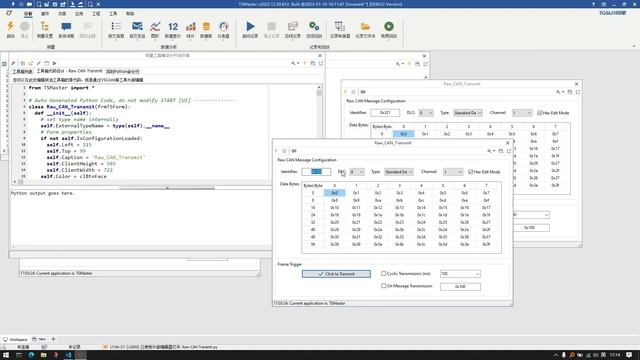Click the back Raw_CAN_Transmit window zoom magnifier
Screen dimensions: 640x360
coord(559,92)
